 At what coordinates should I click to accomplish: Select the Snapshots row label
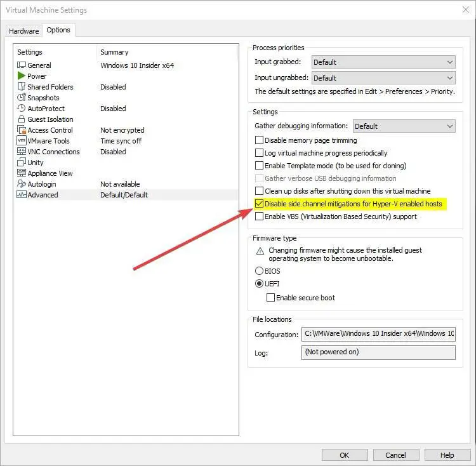(x=43, y=98)
